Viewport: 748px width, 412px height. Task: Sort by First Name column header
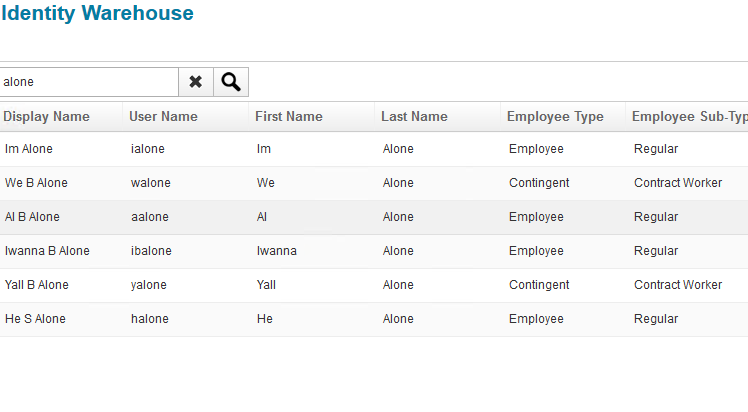click(289, 117)
